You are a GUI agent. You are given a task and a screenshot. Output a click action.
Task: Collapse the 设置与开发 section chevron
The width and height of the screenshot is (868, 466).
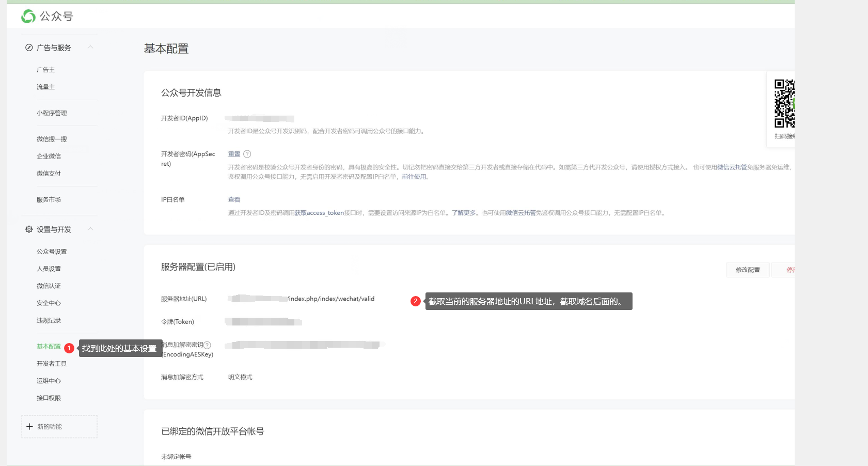pos(90,229)
